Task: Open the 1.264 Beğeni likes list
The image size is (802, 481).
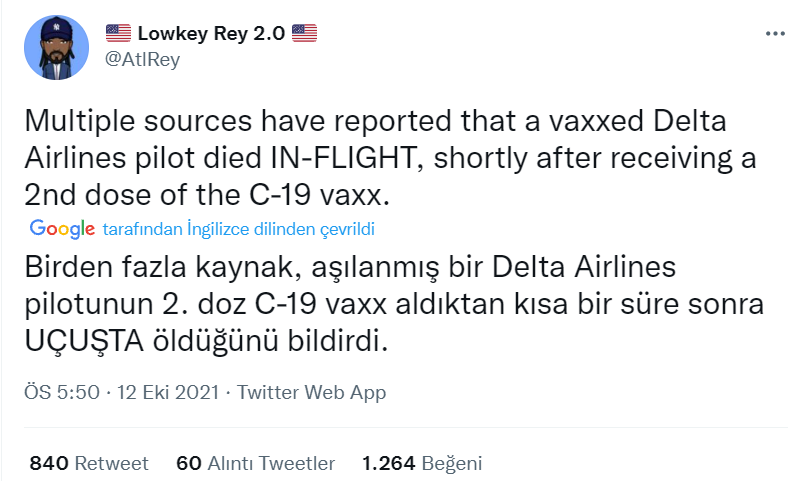Action: point(421,463)
